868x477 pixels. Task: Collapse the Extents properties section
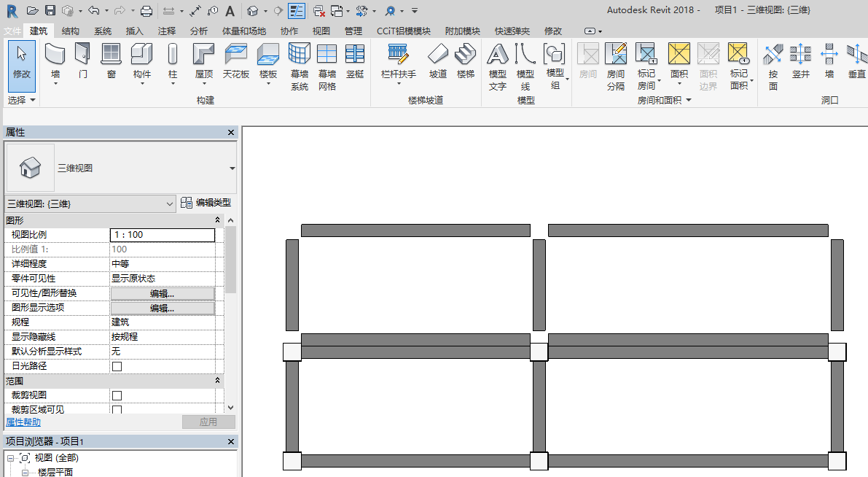point(218,381)
